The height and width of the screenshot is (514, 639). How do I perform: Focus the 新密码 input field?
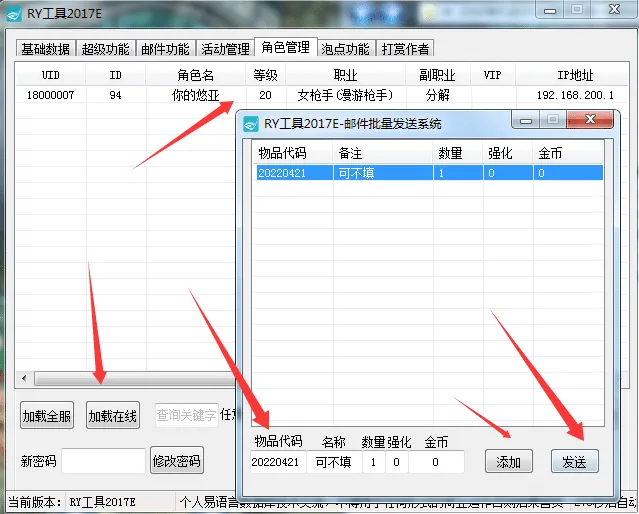coord(104,461)
